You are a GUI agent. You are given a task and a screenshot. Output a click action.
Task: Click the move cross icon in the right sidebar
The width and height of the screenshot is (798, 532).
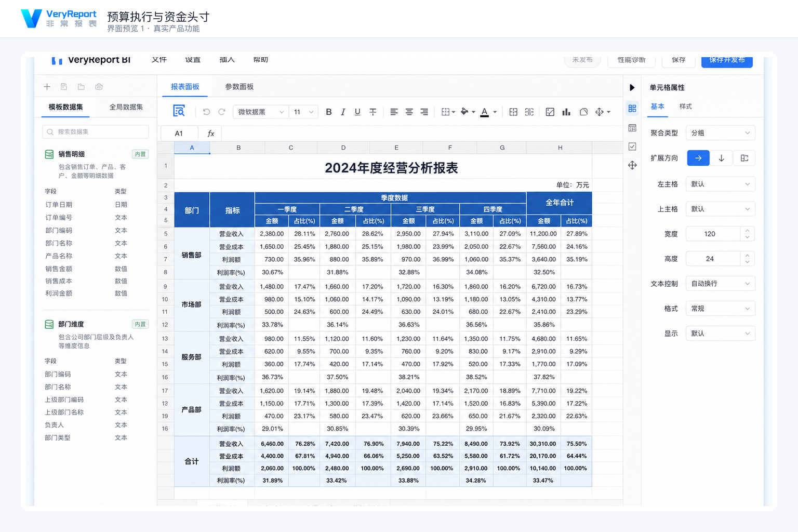[x=632, y=165]
